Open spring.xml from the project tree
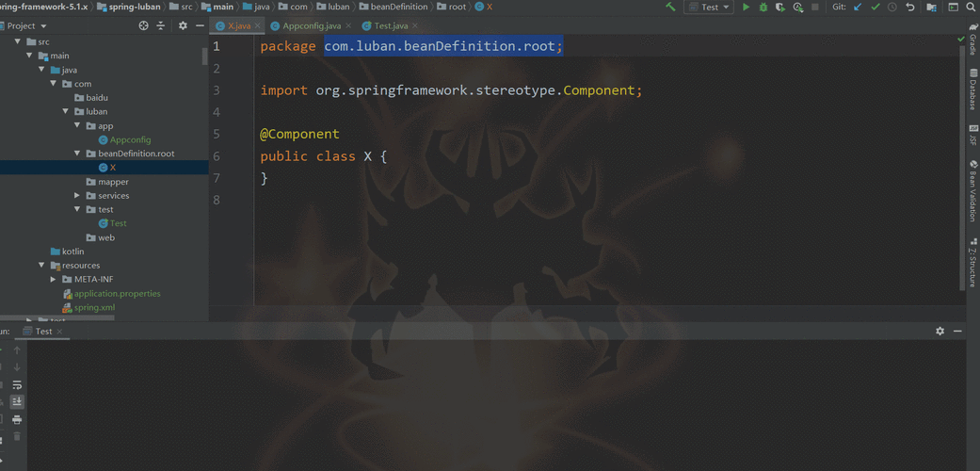Viewport: 980px width, 471px height. coord(94,308)
